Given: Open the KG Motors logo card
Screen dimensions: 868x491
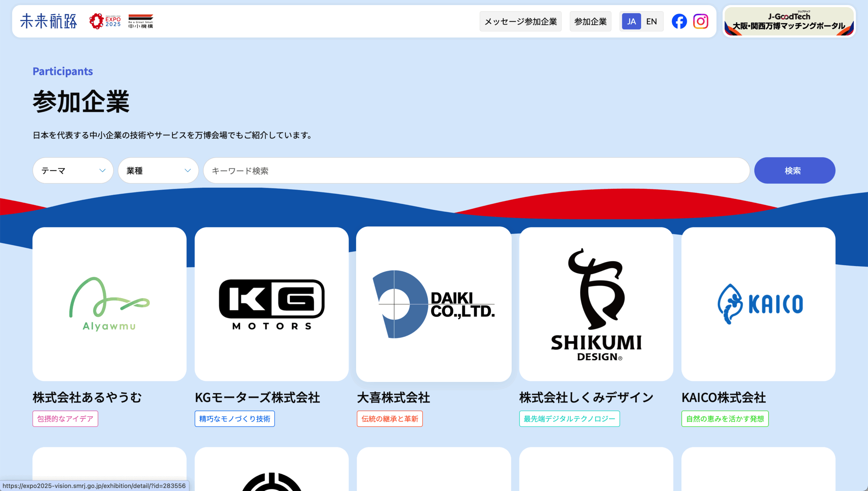Looking at the screenshot, I should click(271, 304).
